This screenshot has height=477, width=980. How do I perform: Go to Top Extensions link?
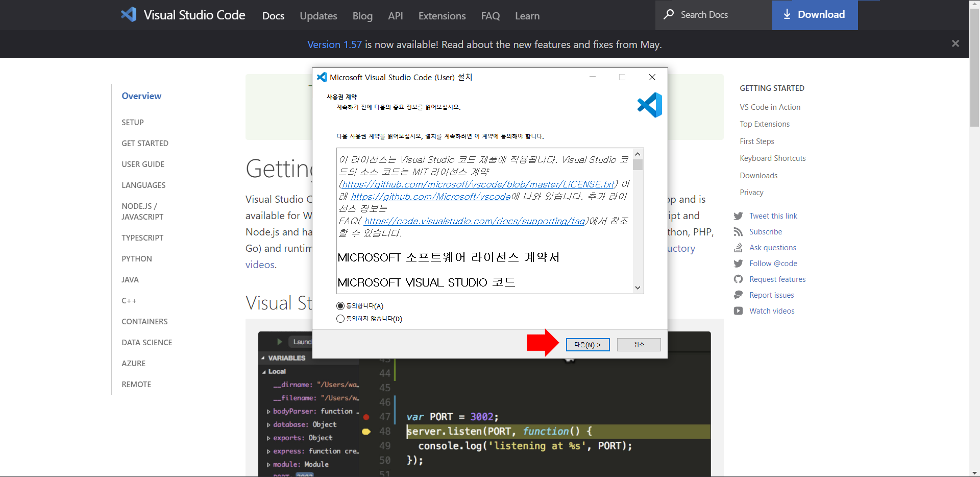tap(765, 124)
